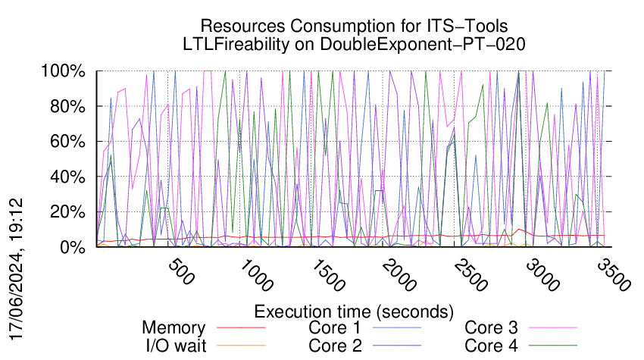Viewport: 644px width, 360px height.
Task: Click the '1000' x-axis tick label
Action: click(256, 275)
